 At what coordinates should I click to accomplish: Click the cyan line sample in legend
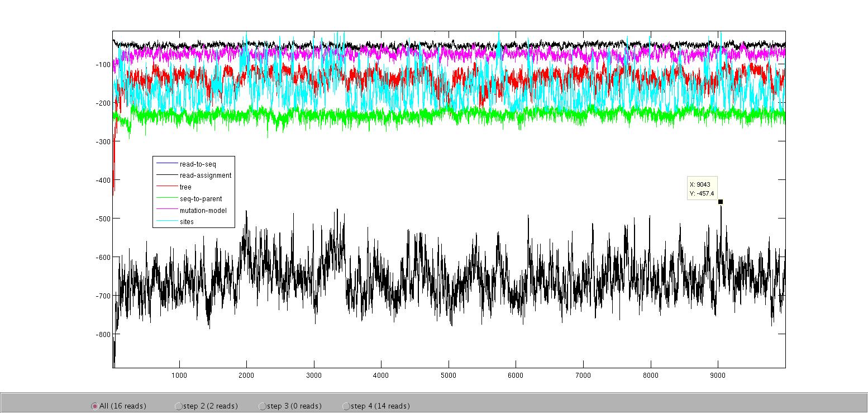tap(166, 222)
